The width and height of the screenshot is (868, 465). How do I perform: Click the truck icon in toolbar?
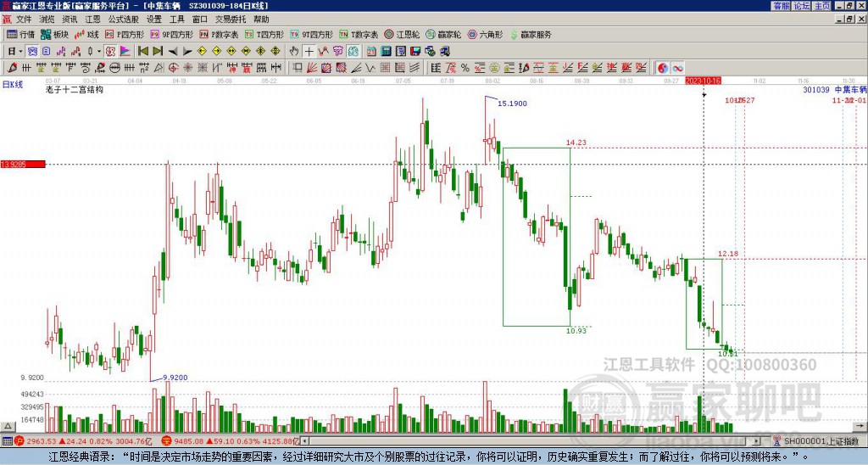(x=444, y=51)
